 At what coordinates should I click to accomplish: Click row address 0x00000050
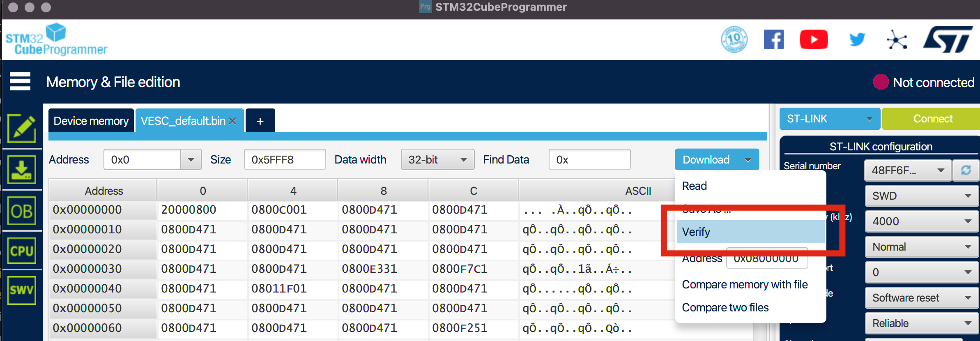(104, 308)
